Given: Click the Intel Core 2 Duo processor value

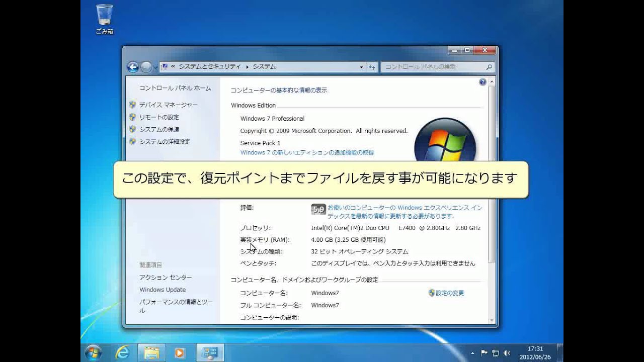Looking at the screenshot, I should coord(395,228).
